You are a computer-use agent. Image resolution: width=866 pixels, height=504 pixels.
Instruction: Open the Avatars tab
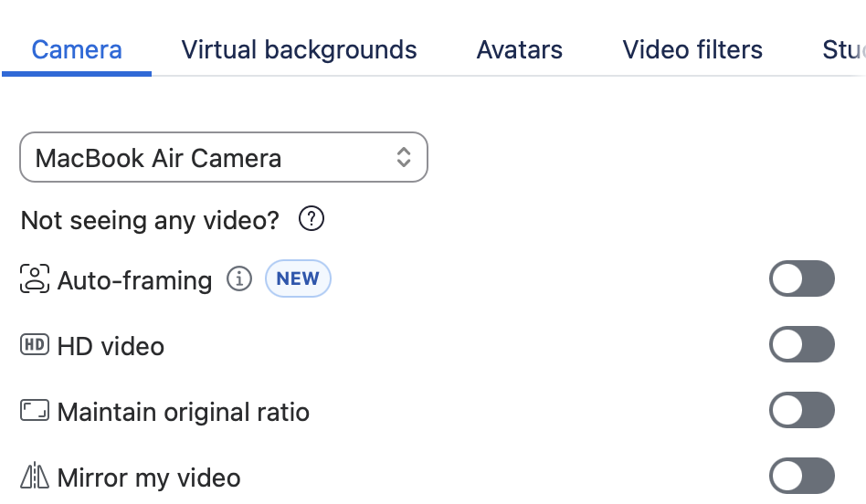pyautogui.click(x=519, y=49)
